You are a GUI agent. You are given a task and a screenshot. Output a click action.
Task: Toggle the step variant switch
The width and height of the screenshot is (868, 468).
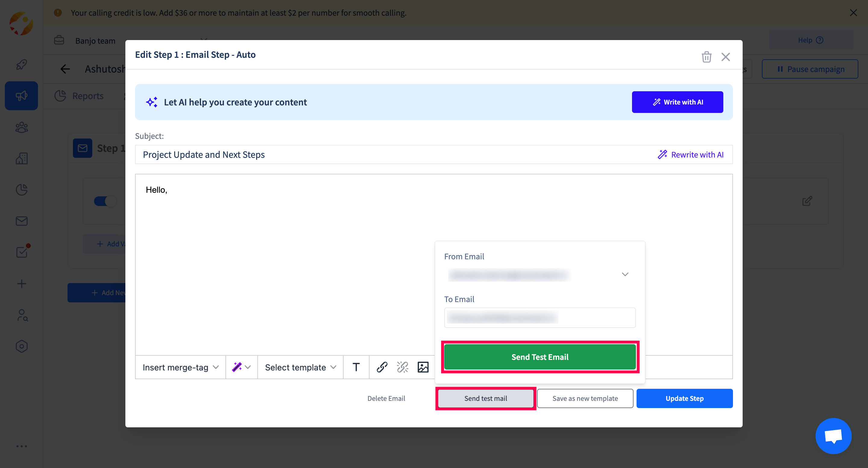pyautogui.click(x=105, y=201)
